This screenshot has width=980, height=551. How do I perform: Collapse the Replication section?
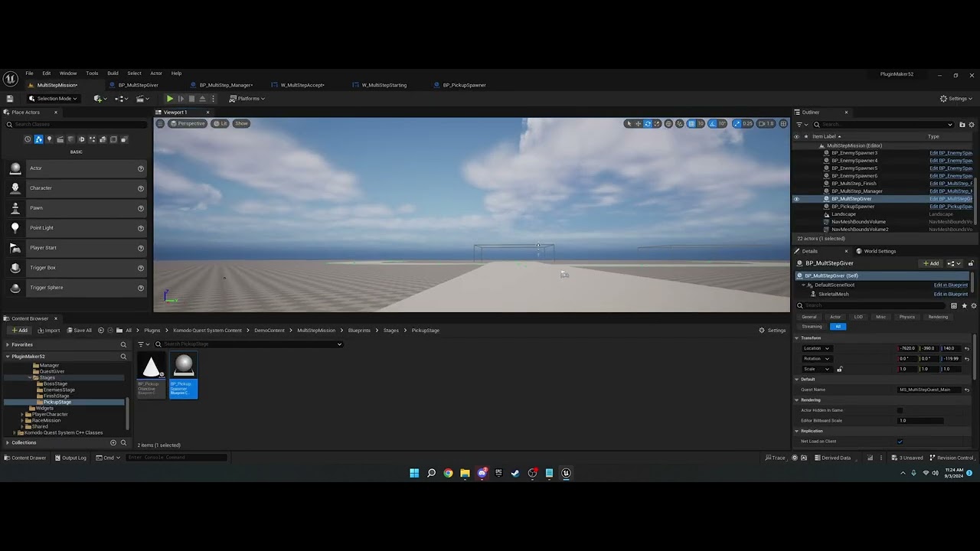click(x=796, y=431)
